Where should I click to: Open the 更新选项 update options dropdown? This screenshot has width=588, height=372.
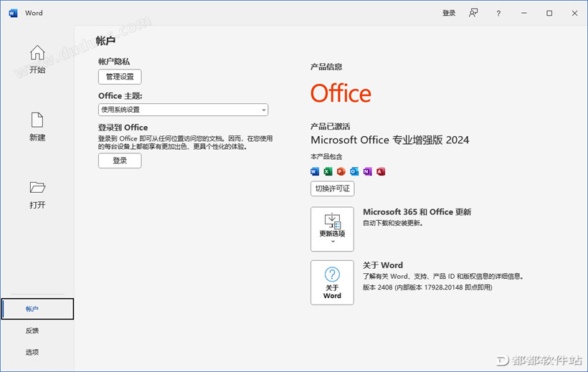332,229
